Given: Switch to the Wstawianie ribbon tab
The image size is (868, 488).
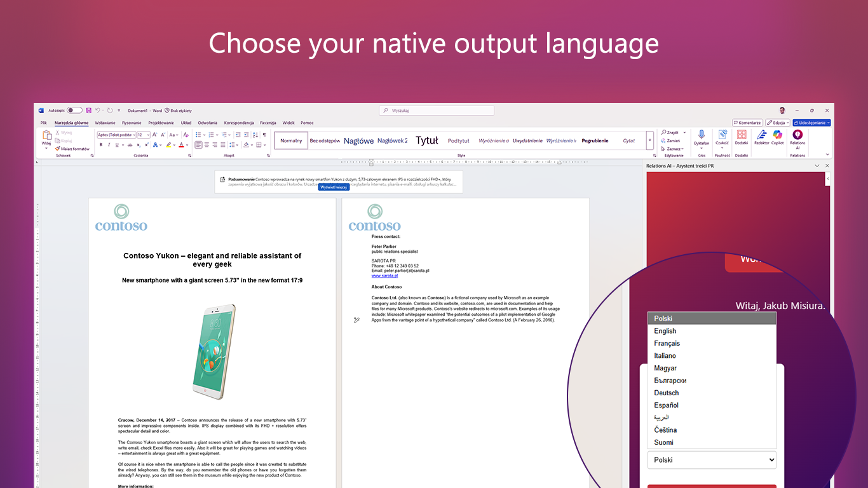Looking at the screenshot, I should (105, 123).
